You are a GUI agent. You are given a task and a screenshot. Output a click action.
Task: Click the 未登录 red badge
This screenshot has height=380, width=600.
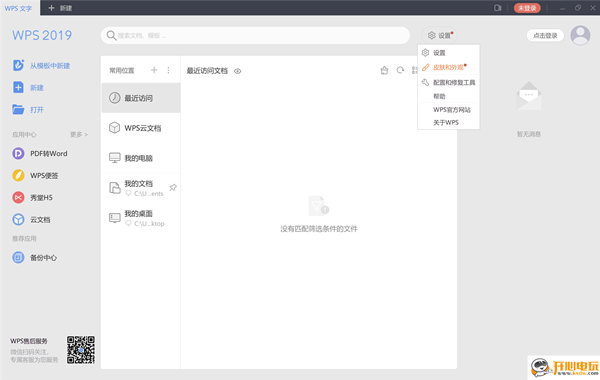[x=527, y=8]
